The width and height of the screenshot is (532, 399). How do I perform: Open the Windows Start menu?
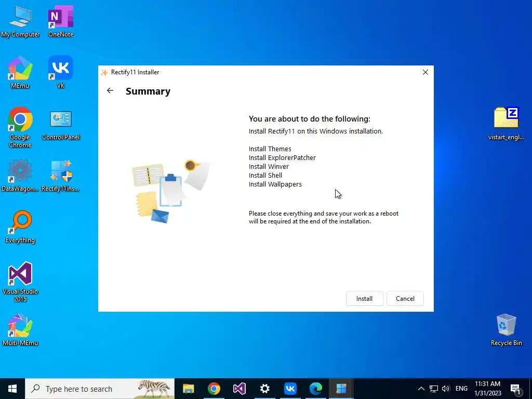[x=12, y=389]
